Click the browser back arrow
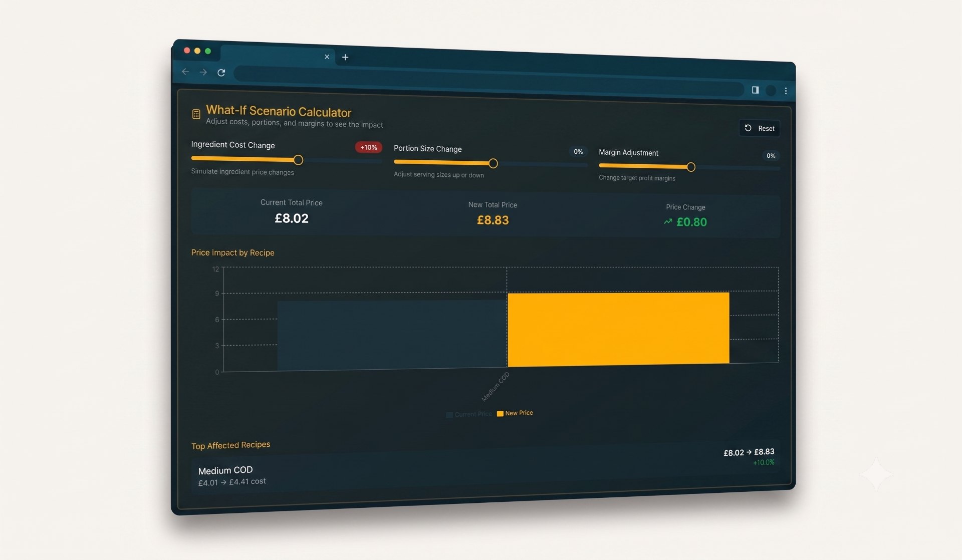The image size is (962, 560). (185, 72)
